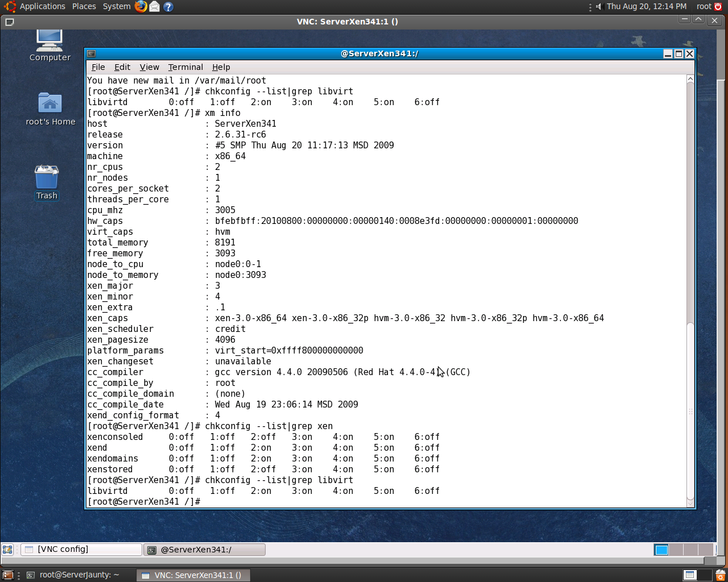Click the last empty shell prompt line
The image size is (728, 582).
144,502
